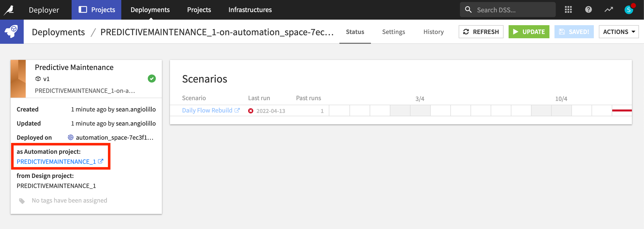The height and width of the screenshot is (229, 644).
Task: Click the green UPDATE button
Action: (529, 32)
